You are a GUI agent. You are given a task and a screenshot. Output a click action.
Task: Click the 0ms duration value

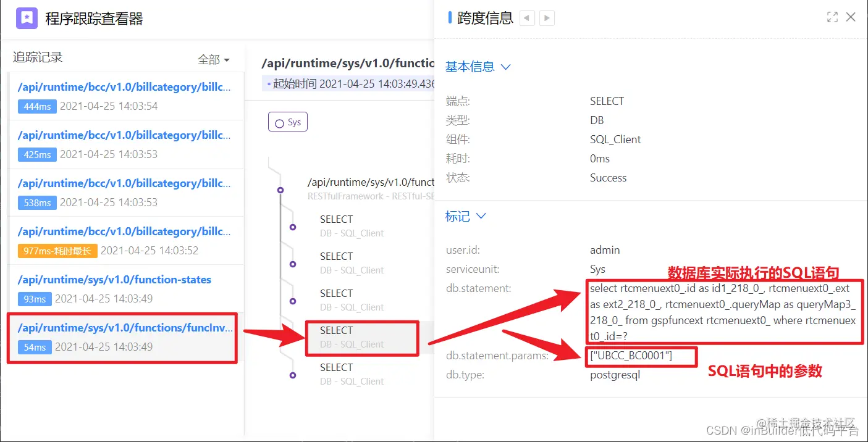pyautogui.click(x=600, y=159)
